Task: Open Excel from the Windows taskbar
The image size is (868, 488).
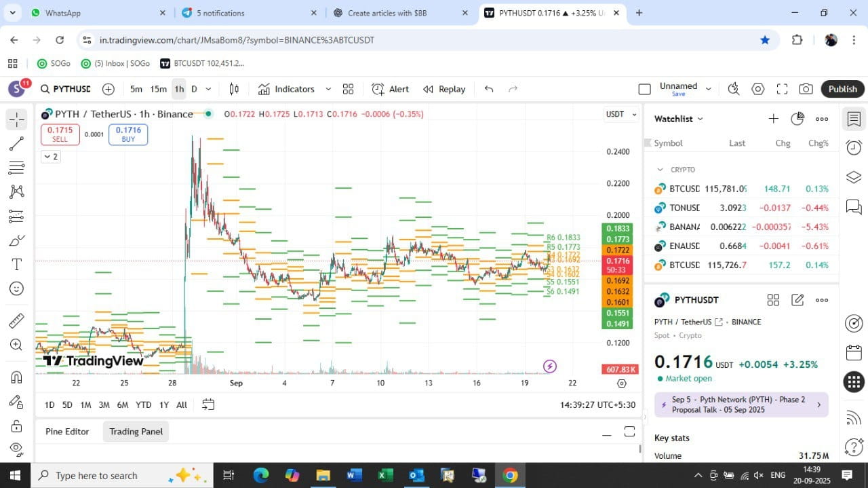Action: (x=385, y=475)
